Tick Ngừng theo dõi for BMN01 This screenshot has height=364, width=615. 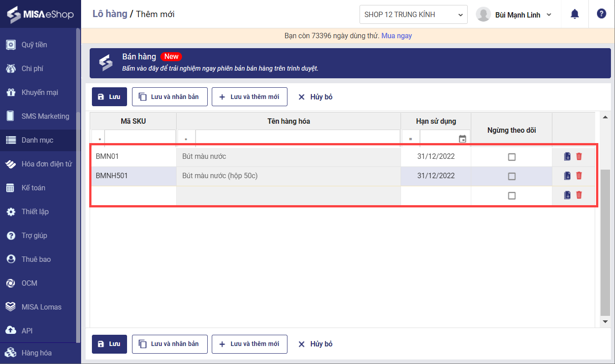pyautogui.click(x=512, y=157)
